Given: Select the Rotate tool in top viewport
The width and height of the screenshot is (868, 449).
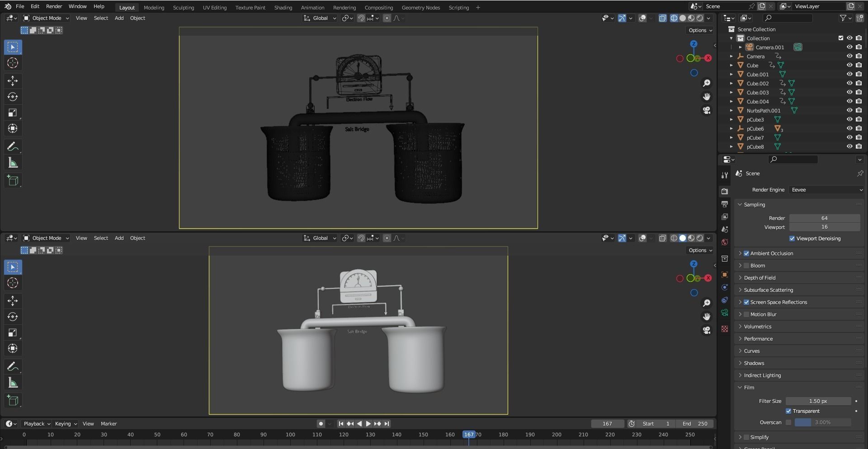Looking at the screenshot, I should coord(13,97).
